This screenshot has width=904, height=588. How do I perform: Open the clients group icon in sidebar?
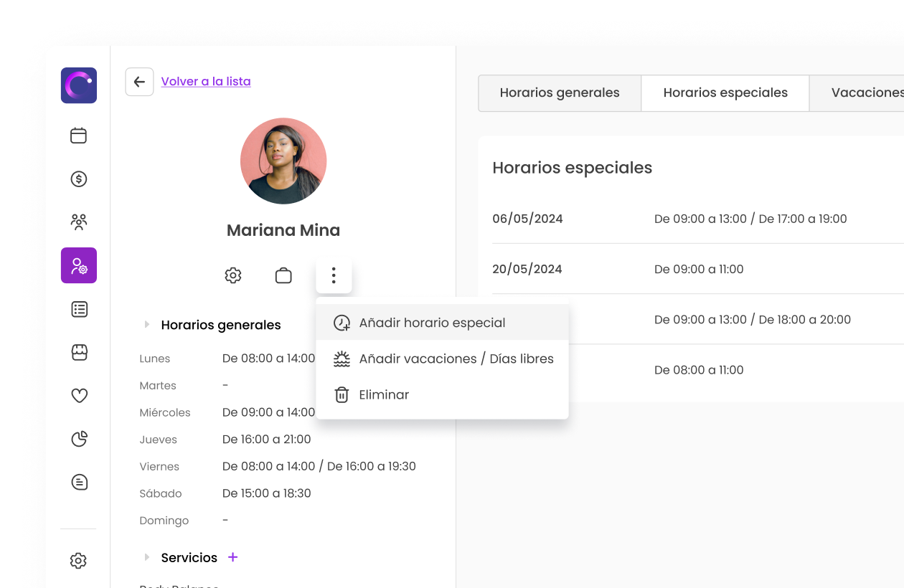79,222
